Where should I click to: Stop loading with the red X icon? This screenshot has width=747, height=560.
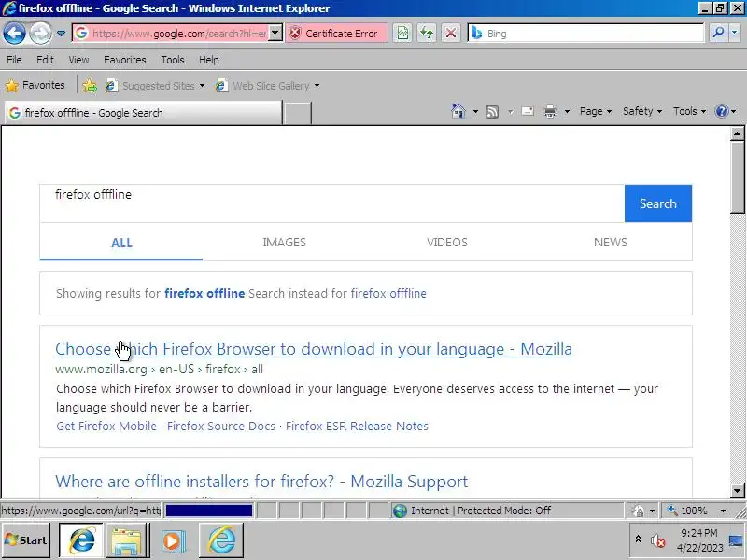pos(451,34)
